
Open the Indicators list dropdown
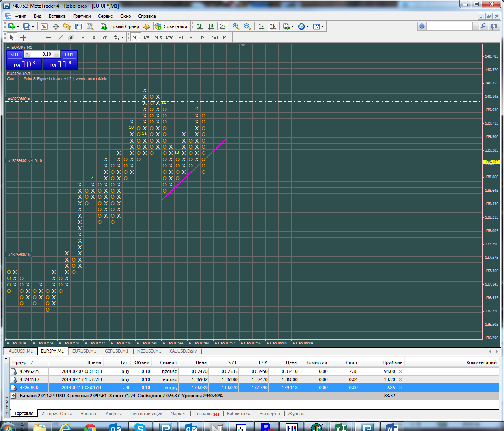point(288,26)
